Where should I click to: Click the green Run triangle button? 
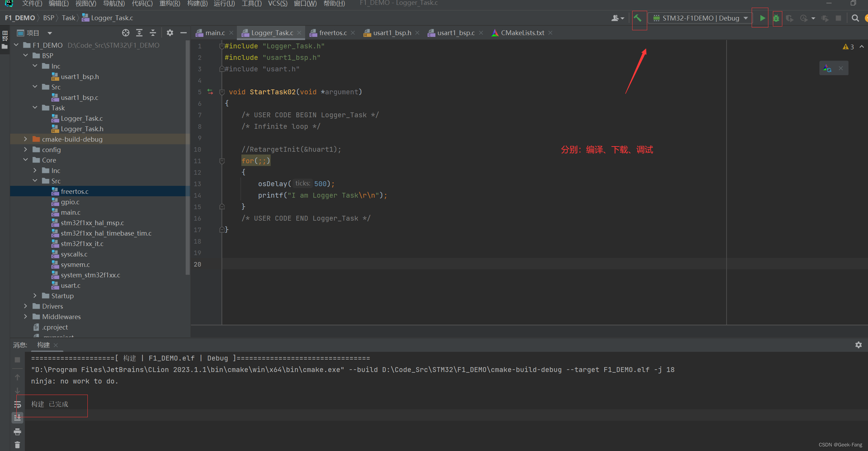point(762,18)
